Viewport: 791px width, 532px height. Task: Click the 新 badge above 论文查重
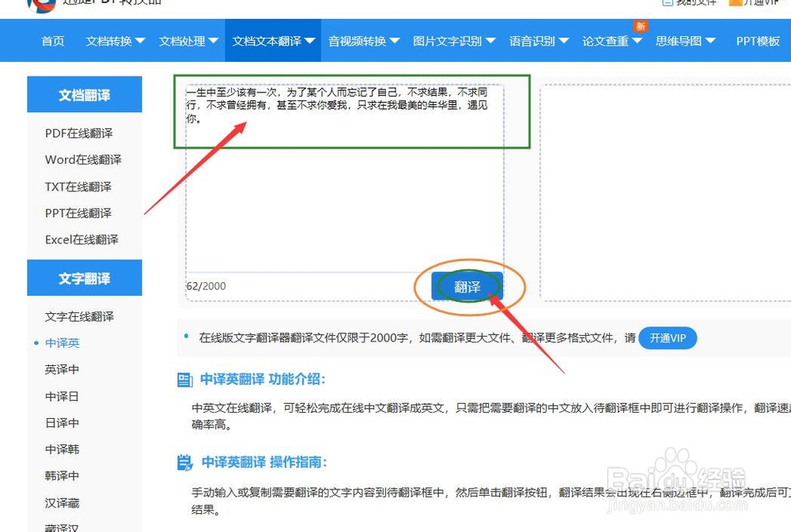pyautogui.click(x=641, y=26)
